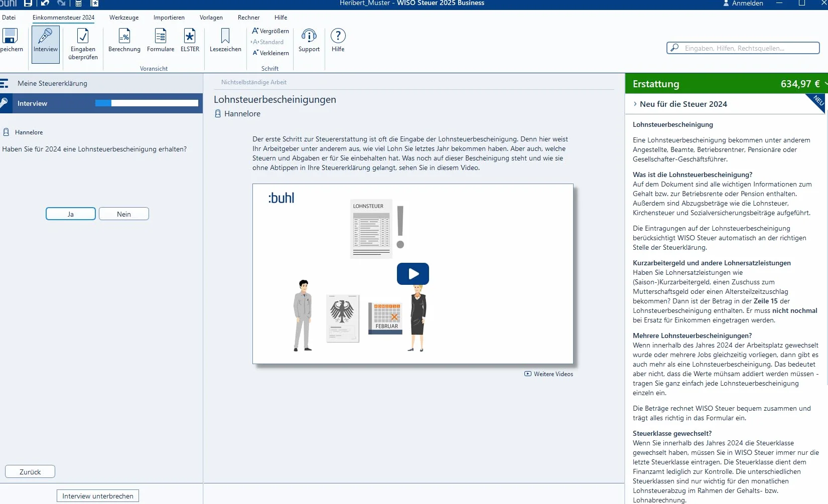Open the Hilfe ribbon tab
Image resolution: width=828 pixels, height=504 pixels.
pos(281,18)
